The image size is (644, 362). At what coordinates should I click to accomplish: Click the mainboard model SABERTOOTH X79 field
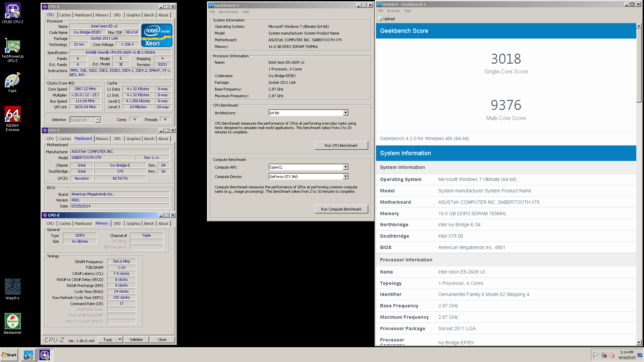click(x=101, y=158)
